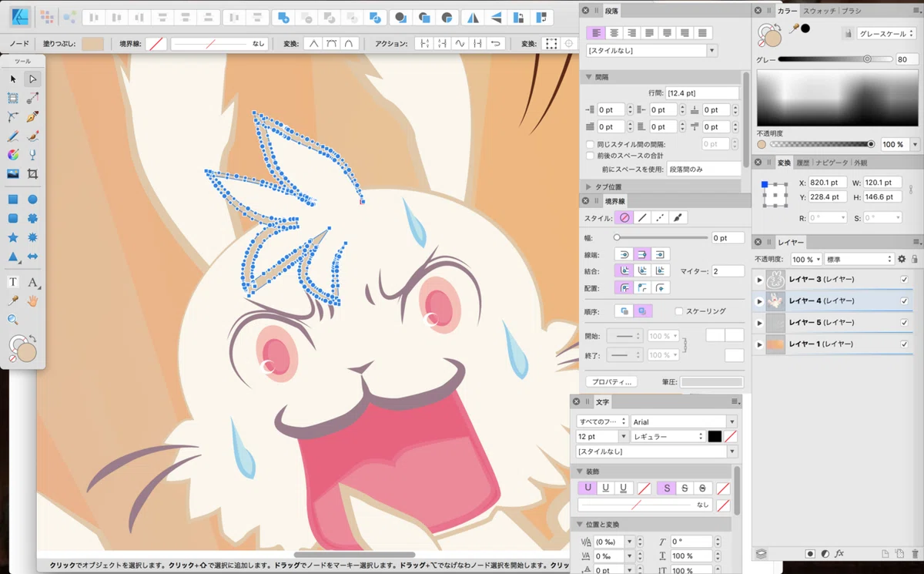
Task: Select the Pen tool
Action: (x=32, y=117)
